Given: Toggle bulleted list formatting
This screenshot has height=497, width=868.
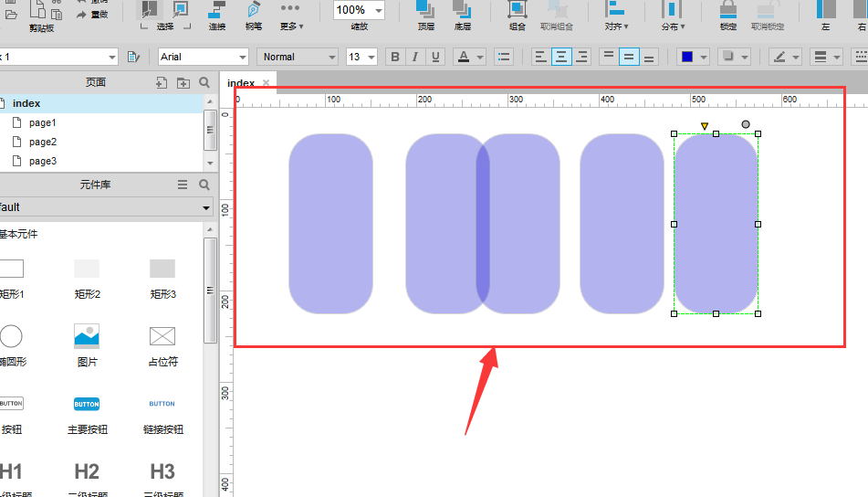Looking at the screenshot, I should [x=504, y=57].
